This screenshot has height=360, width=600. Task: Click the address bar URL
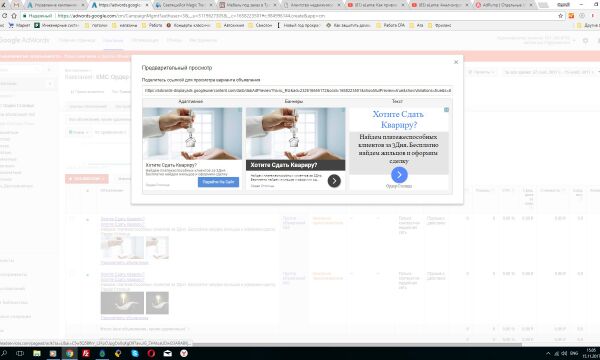coord(191,16)
